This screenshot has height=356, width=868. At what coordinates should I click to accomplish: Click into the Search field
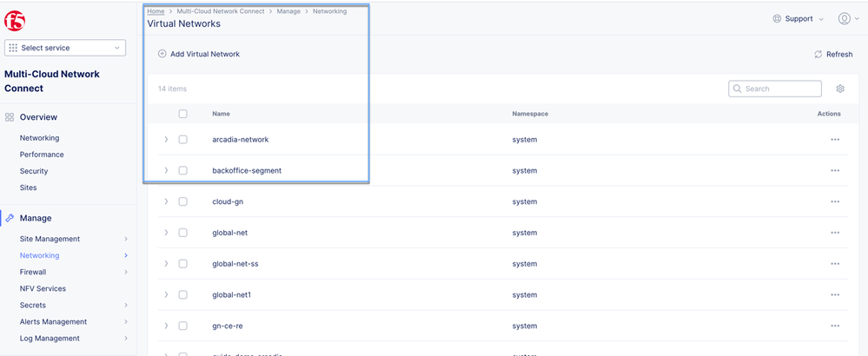pos(774,89)
